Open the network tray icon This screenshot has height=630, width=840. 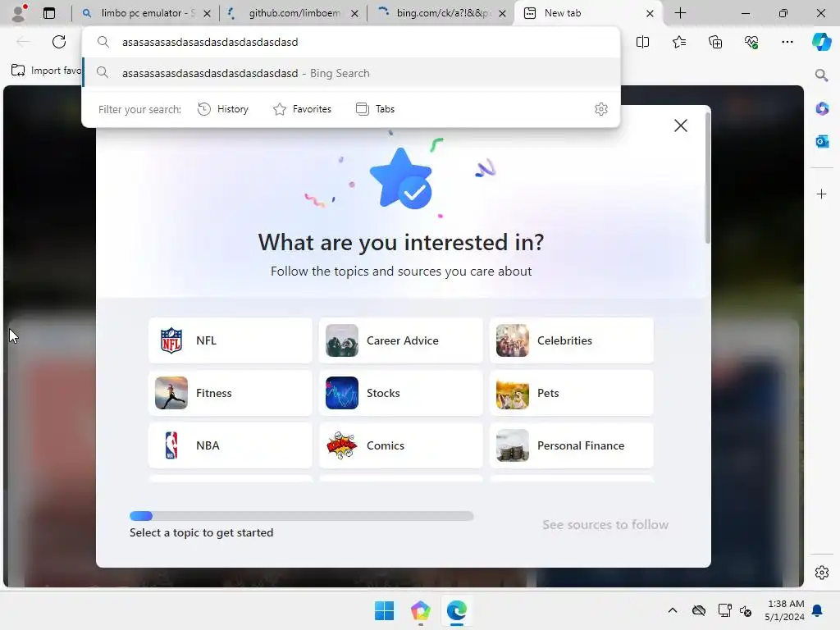(x=724, y=610)
